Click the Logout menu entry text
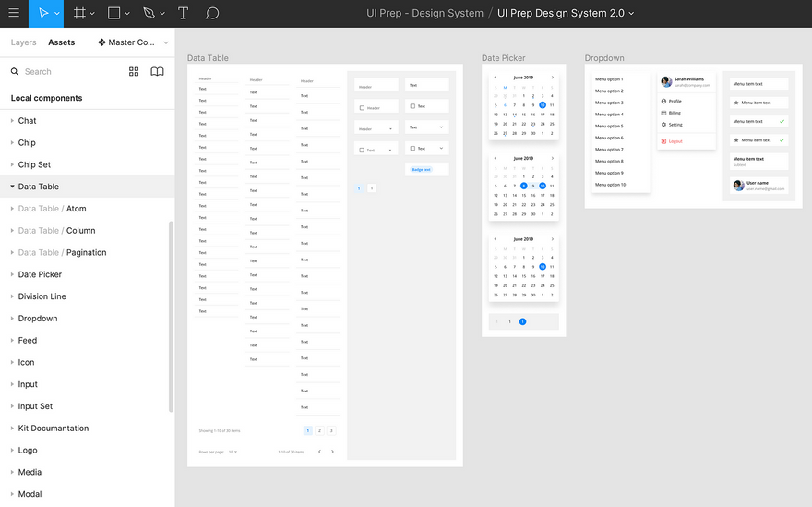The image size is (812, 507). [675, 141]
